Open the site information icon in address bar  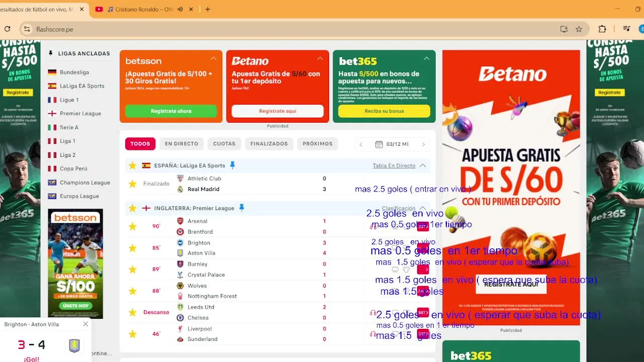coord(27,29)
